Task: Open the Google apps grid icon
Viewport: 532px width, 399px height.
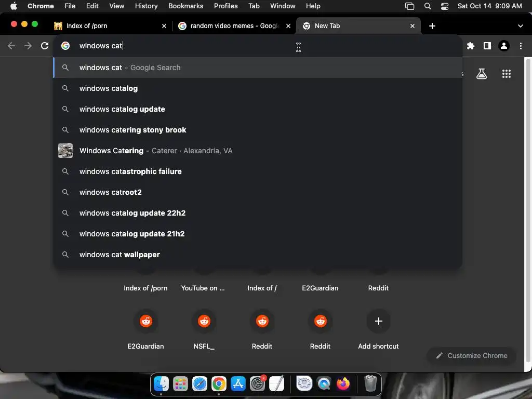Action: (x=506, y=74)
